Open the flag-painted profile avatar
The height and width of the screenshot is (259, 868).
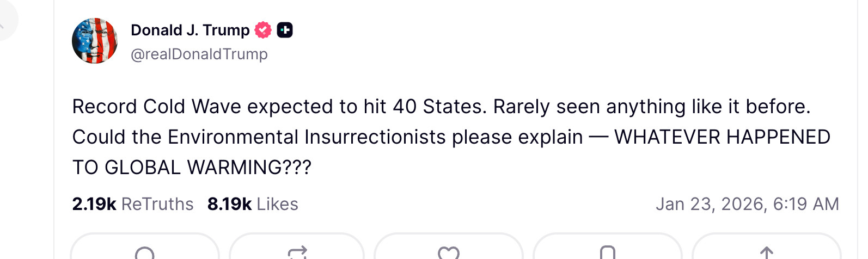pyautogui.click(x=95, y=41)
